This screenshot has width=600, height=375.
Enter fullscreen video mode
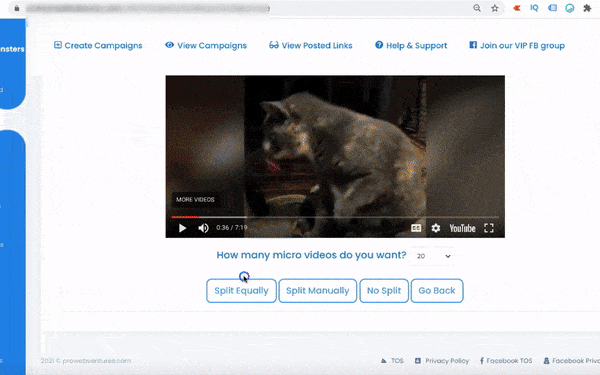pyautogui.click(x=489, y=228)
